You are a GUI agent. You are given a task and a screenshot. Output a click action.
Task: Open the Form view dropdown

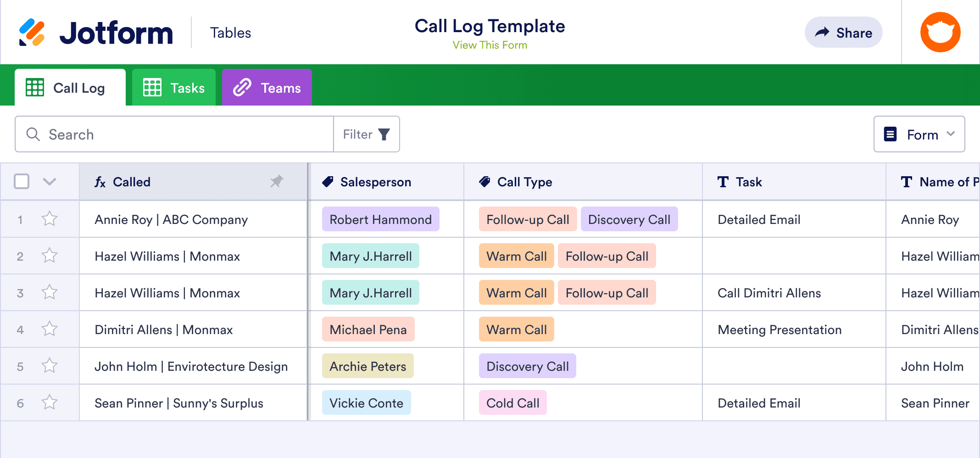coord(919,134)
